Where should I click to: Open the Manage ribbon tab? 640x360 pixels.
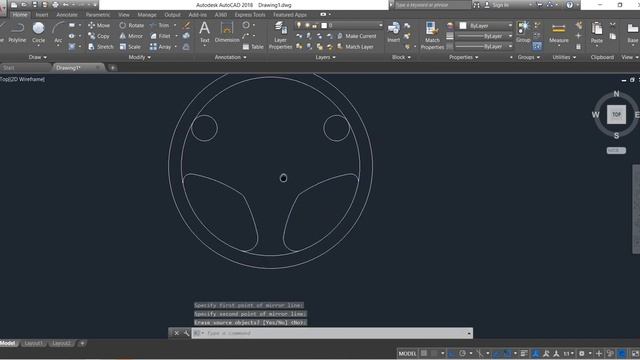point(147,15)
